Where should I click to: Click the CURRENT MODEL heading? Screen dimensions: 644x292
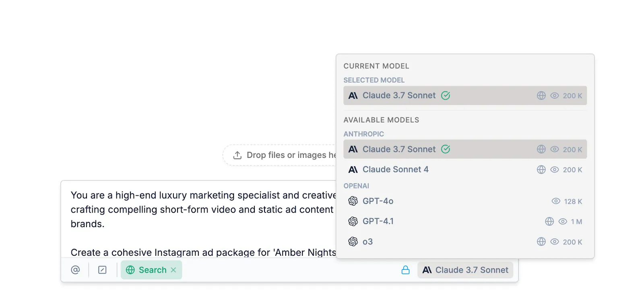point(376,66)
